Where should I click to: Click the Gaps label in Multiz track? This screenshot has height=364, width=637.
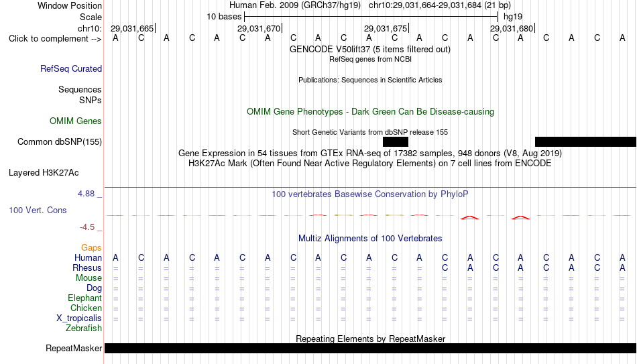tap(91, 248)
